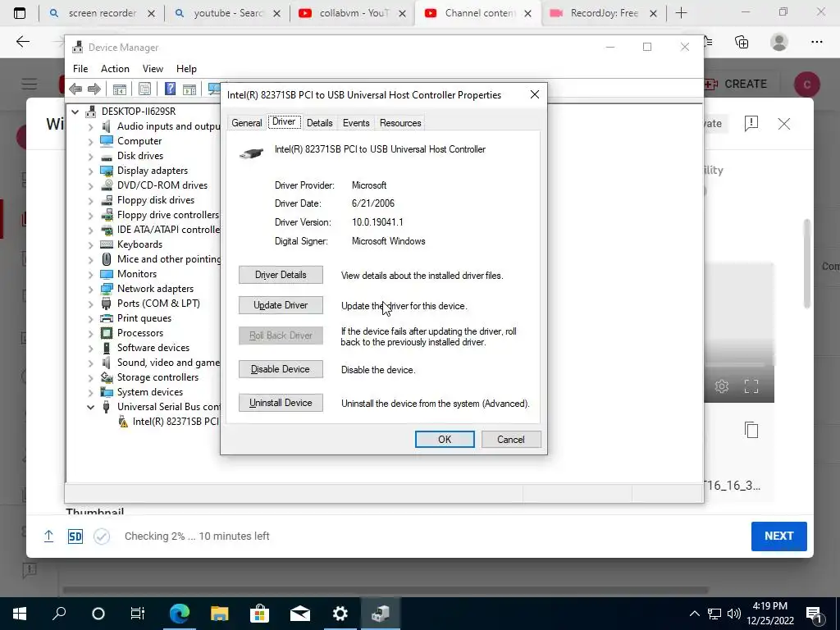Click the copy link icon in upload dialog

(751, 430)
